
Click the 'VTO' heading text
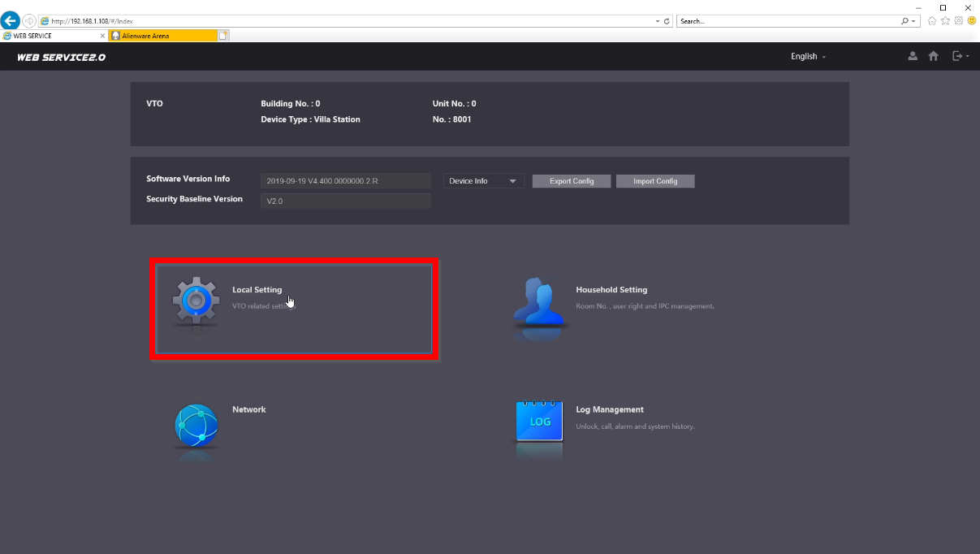[154, 104]
